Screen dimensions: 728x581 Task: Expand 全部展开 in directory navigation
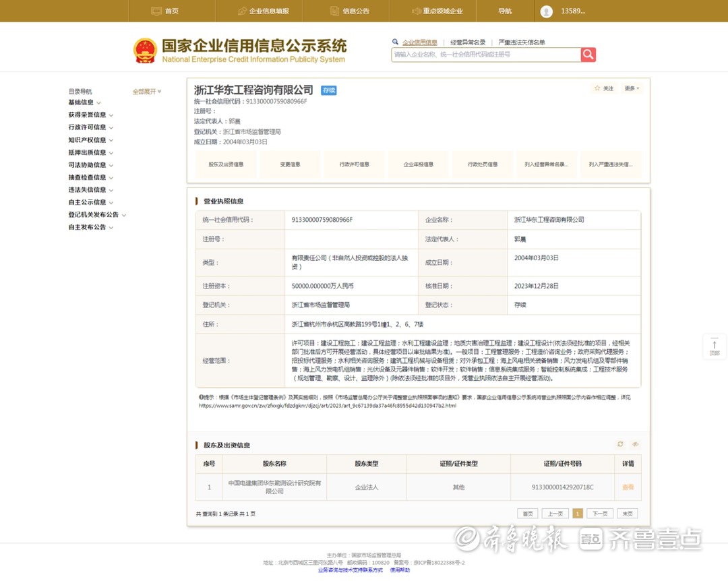pos(147,92)
